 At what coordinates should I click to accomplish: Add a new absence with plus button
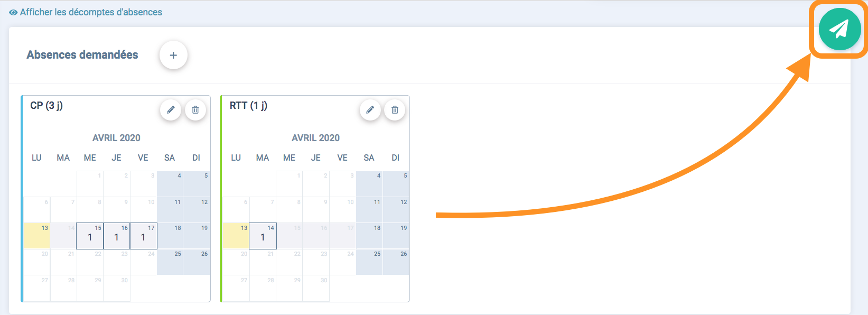point(173,55)
